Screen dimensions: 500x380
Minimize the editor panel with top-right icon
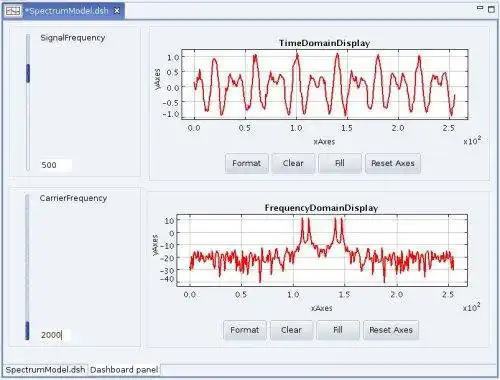point(480,8)
